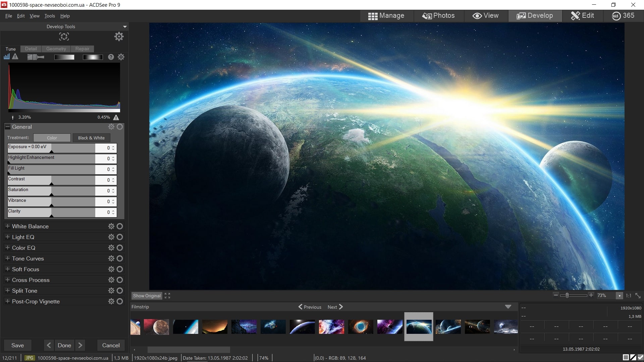
Task: Select the Helix nebula eye thumbnail
Action: [361, 326]
